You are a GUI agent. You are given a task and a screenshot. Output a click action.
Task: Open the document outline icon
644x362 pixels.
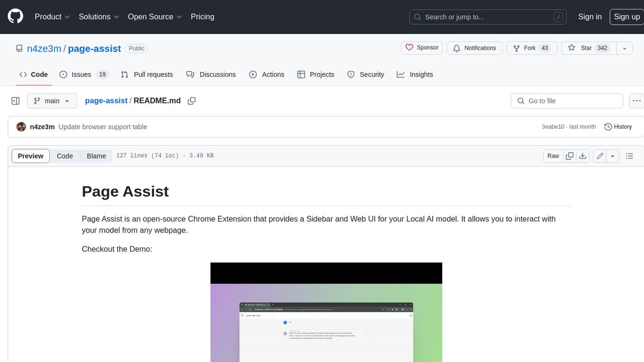pos(629,156)
